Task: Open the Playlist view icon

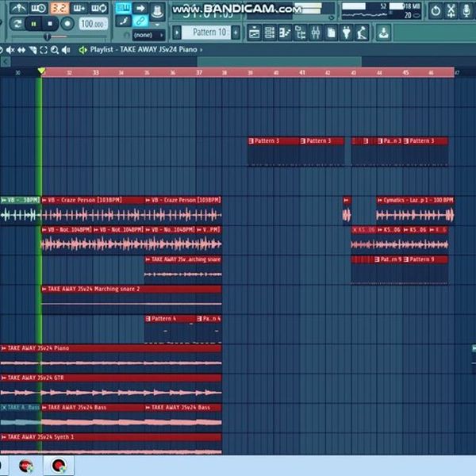Action: click(x=255, y=33)
